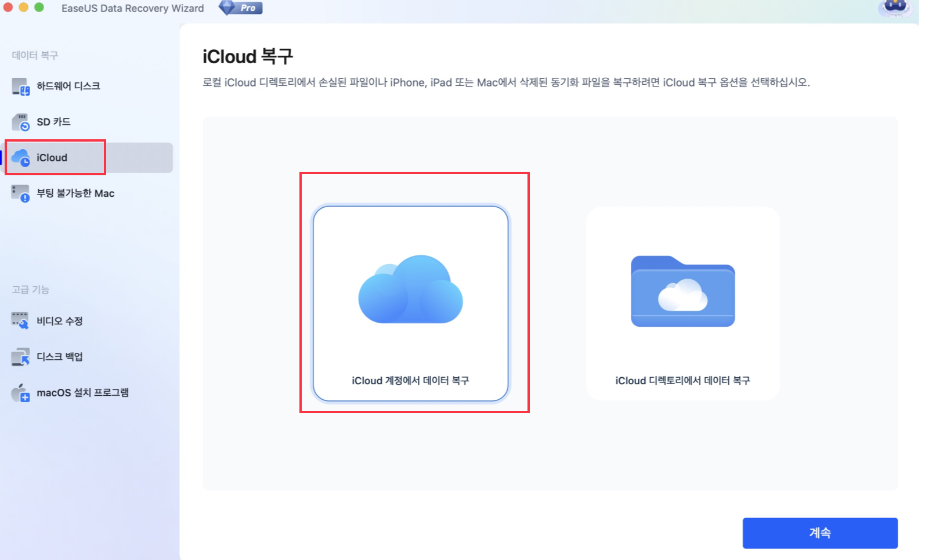
Task: Open the SD 카드 recovery section
Action: pos(21,122)
